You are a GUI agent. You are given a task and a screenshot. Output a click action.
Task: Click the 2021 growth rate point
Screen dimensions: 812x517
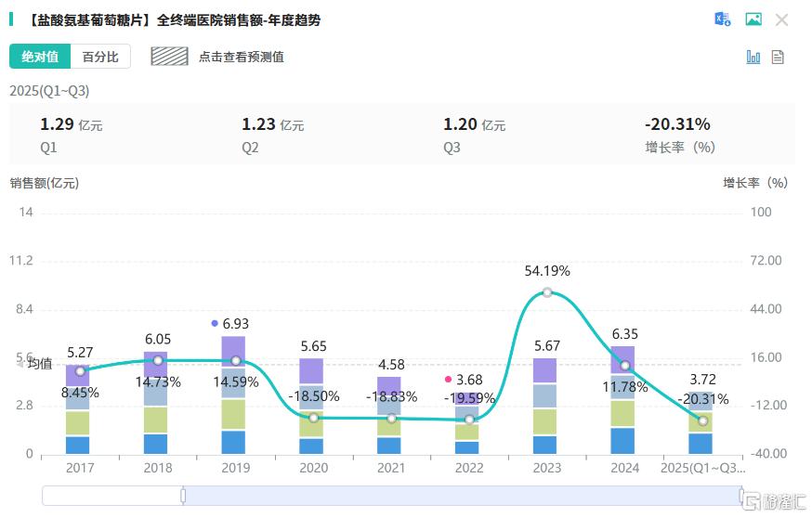(391, 419)
